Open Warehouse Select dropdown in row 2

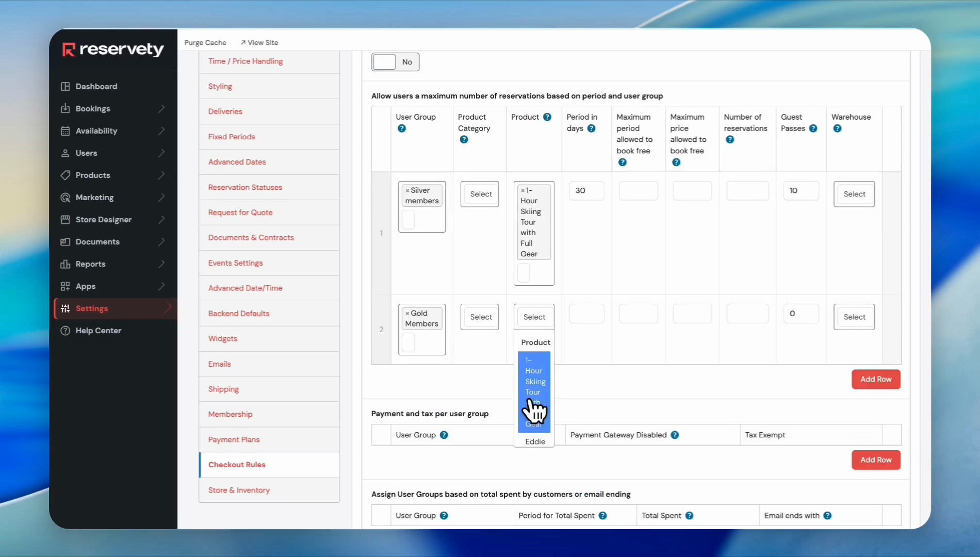click(x=854, y=317)
